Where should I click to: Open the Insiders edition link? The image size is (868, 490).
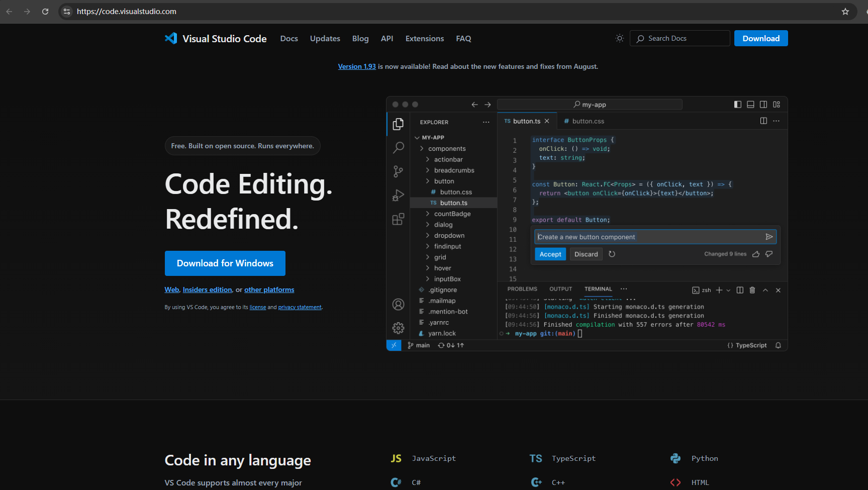[x=208, y=290]
